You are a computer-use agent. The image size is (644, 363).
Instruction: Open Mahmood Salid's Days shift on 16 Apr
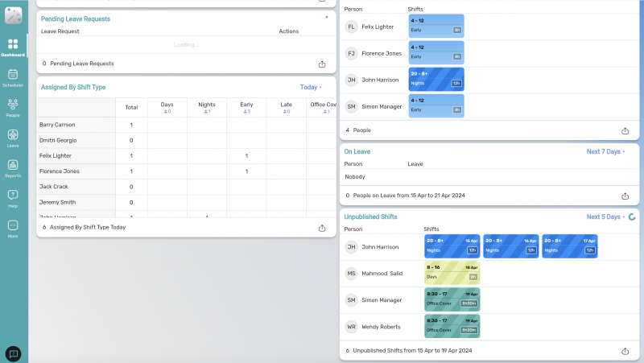(452, 273)
